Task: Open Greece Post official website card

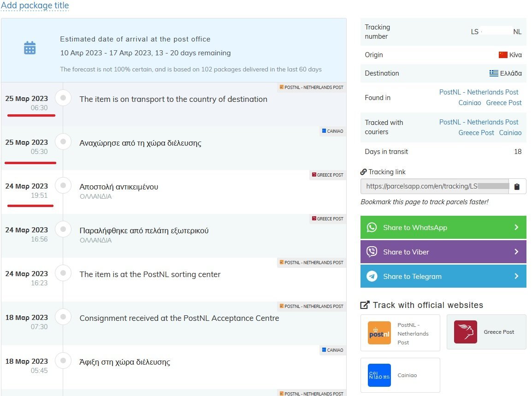Action: coord(486,332)
